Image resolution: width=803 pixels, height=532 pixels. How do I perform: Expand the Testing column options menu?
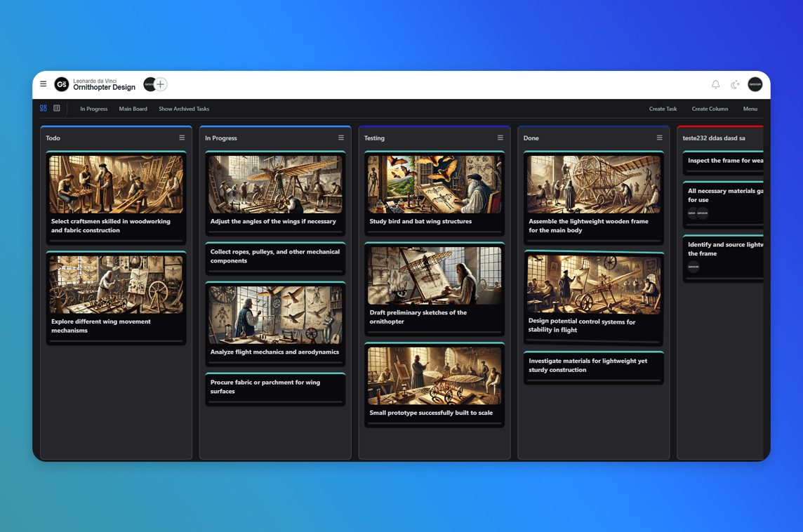click(500, 138)
